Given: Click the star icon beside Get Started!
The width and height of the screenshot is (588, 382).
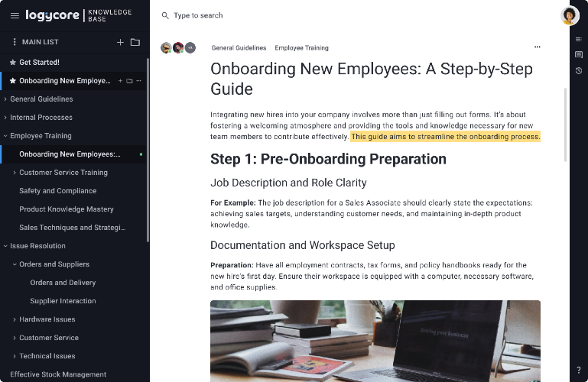Looking at the screenshot, I should (x=13, y=63).
